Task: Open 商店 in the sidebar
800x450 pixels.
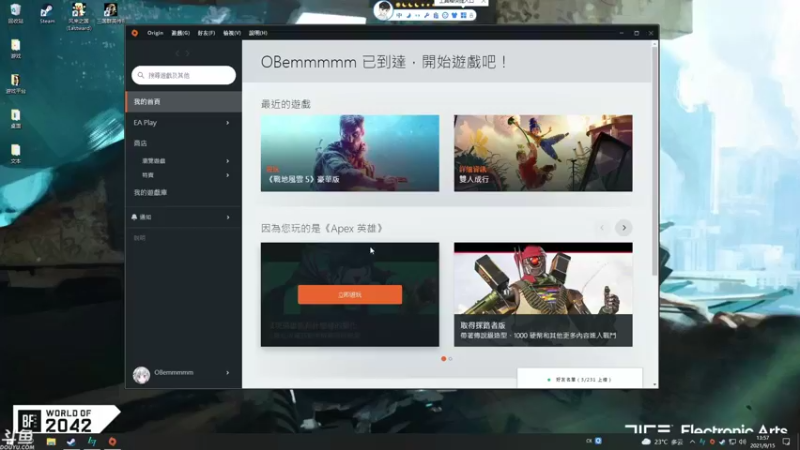Action: [140, 143]
